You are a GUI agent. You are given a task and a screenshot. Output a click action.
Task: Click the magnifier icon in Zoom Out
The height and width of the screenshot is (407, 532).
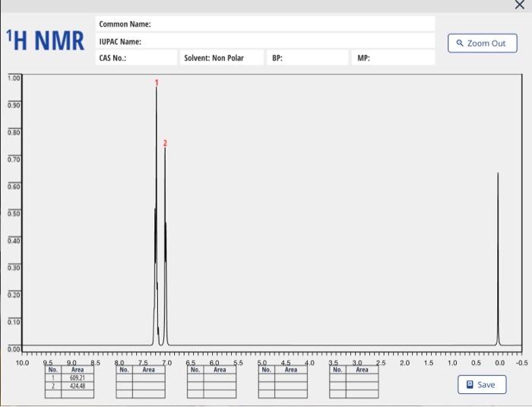pos(460,43)
